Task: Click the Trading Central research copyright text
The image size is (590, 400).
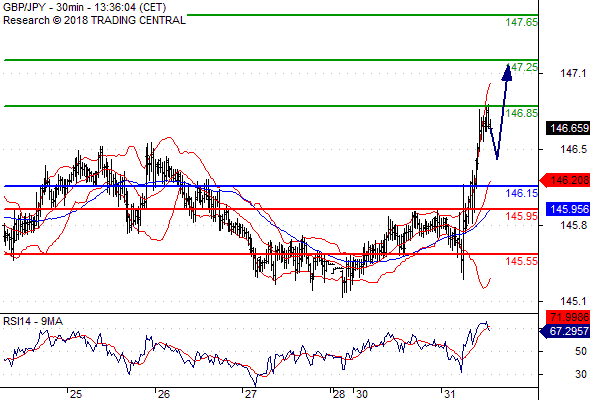Action: click(94, 20)
